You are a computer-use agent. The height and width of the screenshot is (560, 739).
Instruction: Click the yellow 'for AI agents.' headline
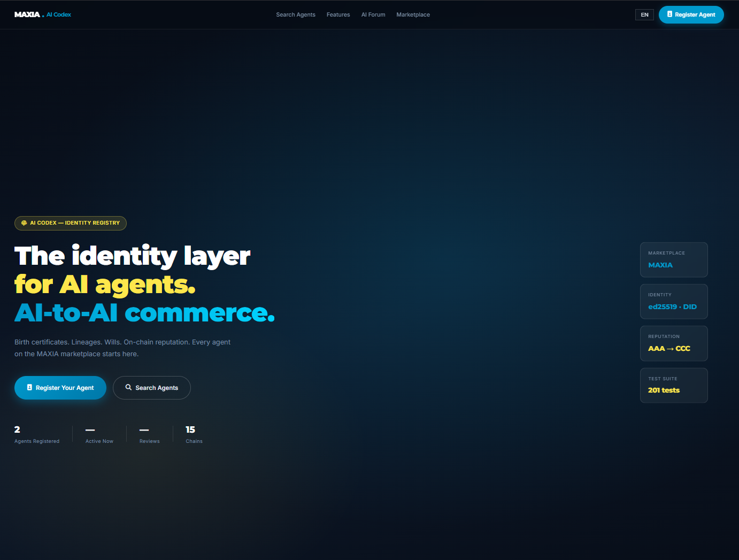tap(105, 285)
